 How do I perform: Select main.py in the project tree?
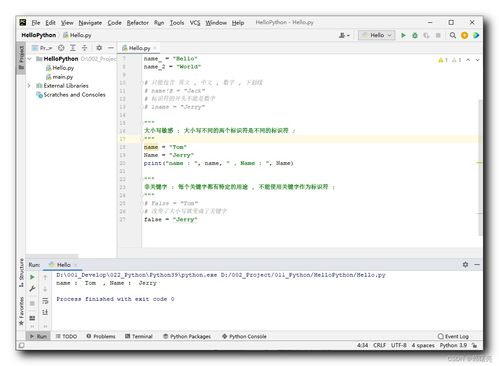tap(59, 77)
